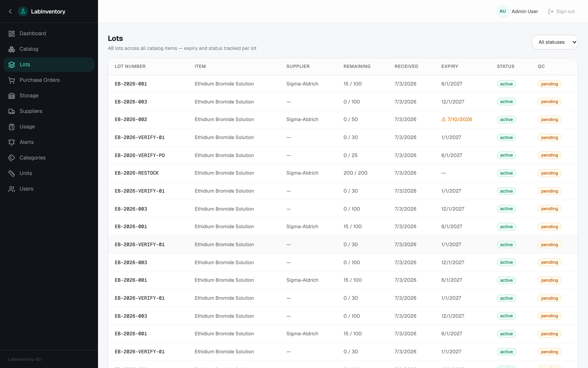The height and width of the screenshot is (368, 588).
Task: Click the pending badge in EB-2026-VERIFY-PO row
Action: pyautogui.click(x=549, y=155)
